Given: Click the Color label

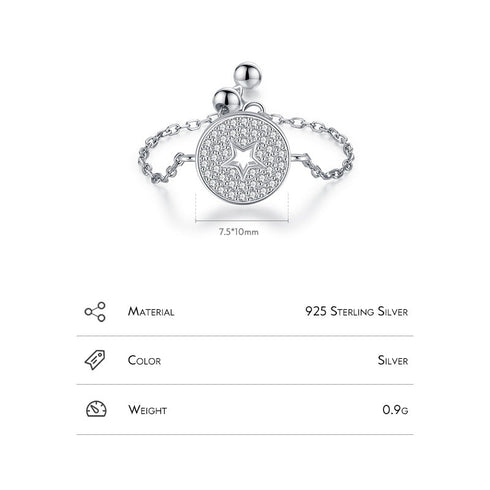Looking at the screenshot, I should pyautogui.click(x=144, y=360).
